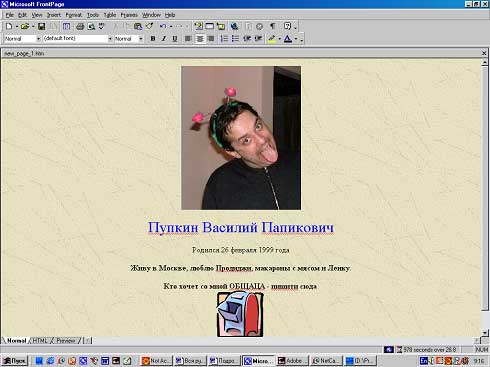Viewport: 490px width, 367px height.
Task: Click the highlight color marker swatch
Action: pos(272,39)
